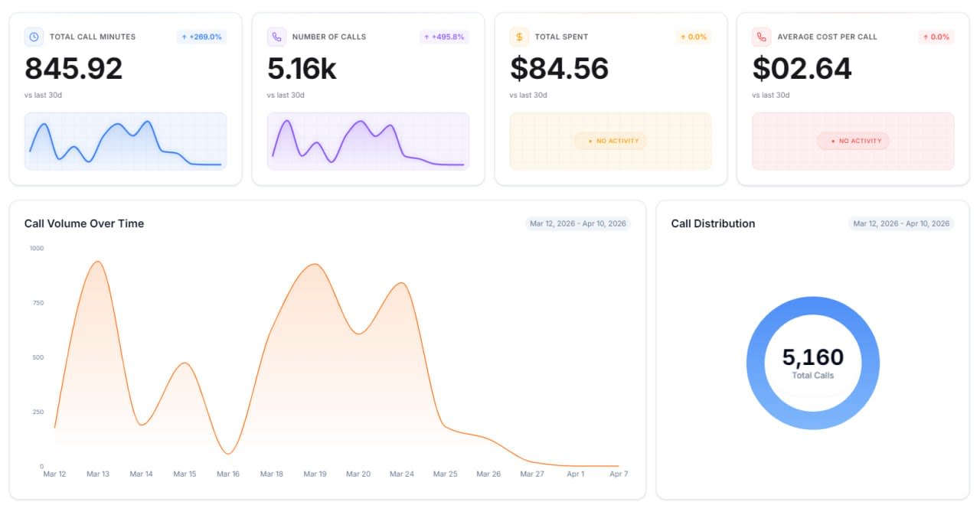980x505 pixels.
Task: Click the clock icon for Total Call Minutes
Action: point(34,37)
